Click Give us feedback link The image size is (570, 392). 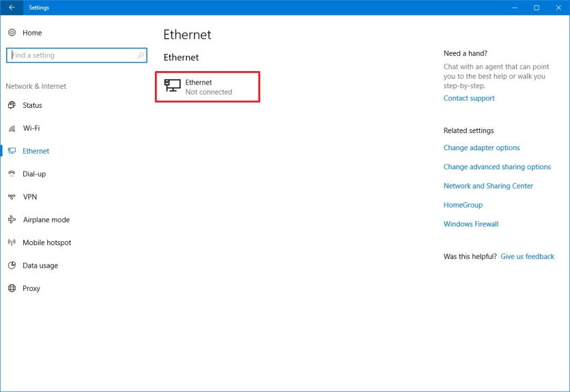point(527,257)
